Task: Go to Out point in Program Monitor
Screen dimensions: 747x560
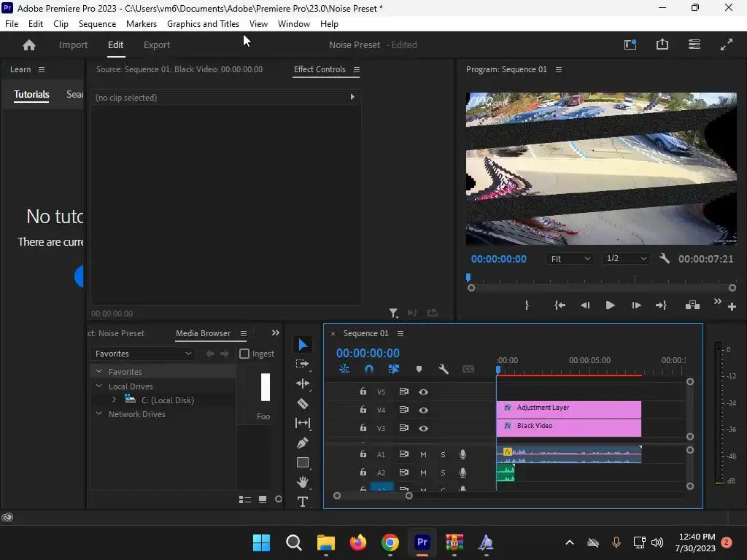Action: tap(661, 306)
